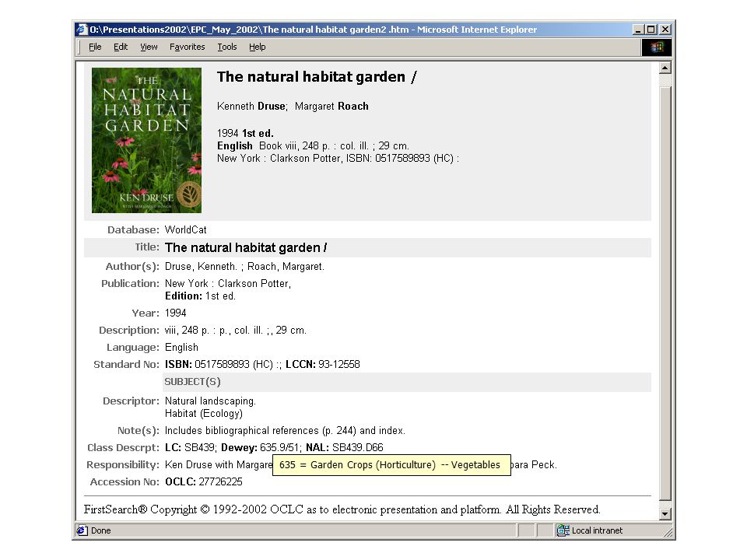The image size is (747, 560).
Task: Click the ISBN 0517589893 in Standard No row
Action: tap(223, 364)
